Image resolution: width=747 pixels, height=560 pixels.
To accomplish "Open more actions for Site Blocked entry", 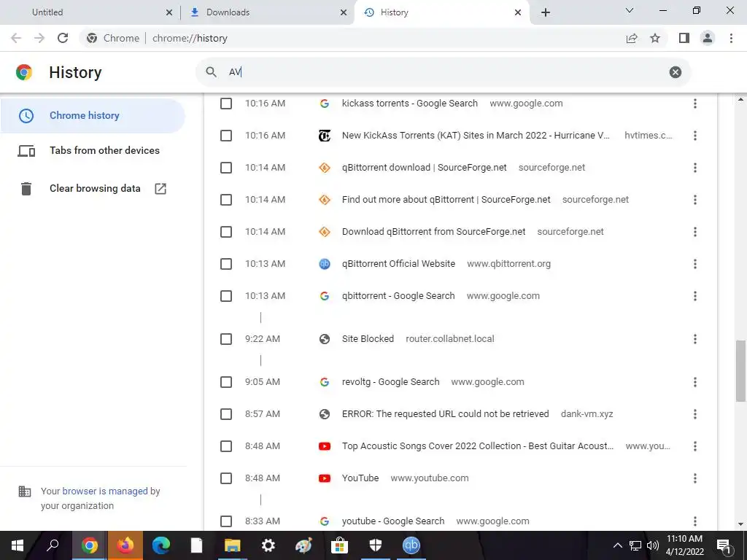I will (695, 339).
